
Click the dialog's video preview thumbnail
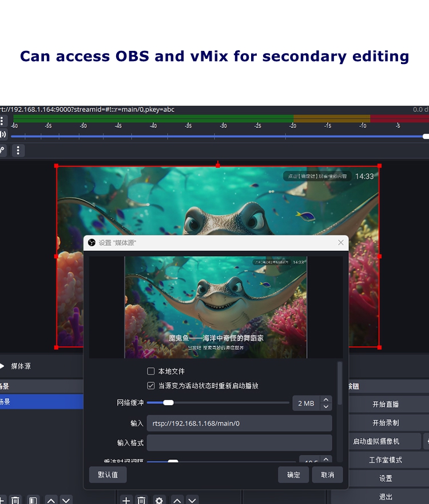click(216, 307)
